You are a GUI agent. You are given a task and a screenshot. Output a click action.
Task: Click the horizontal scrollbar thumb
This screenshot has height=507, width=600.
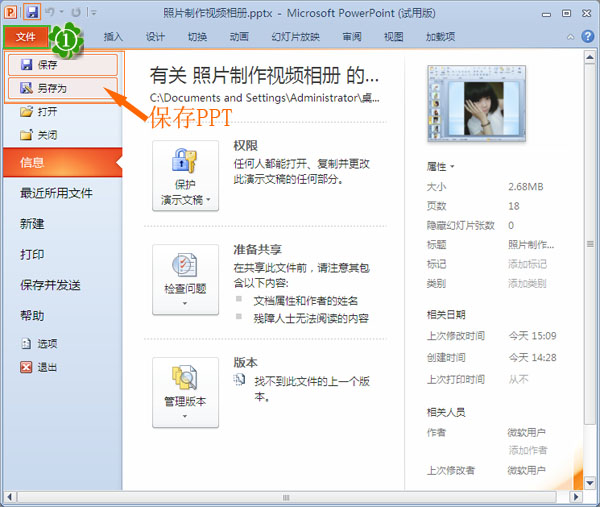(286, 497)
